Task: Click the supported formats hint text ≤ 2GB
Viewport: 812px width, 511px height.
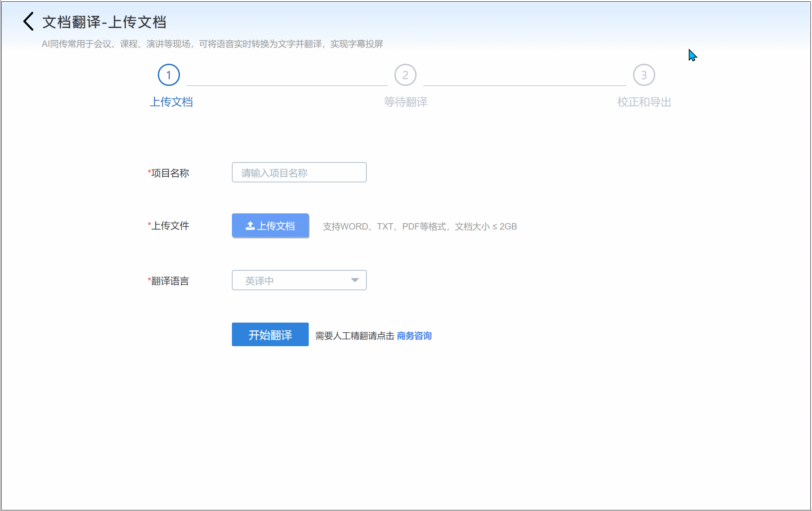Action: pyautogui.click(x=420, y=226)
